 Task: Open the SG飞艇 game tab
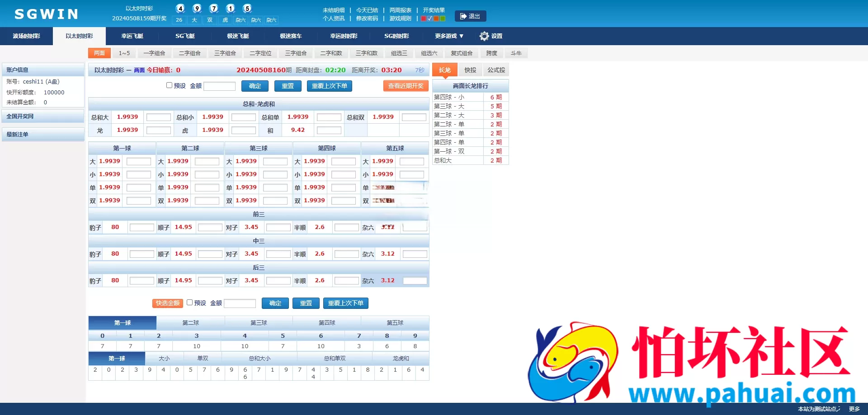[x=185, y=36]
